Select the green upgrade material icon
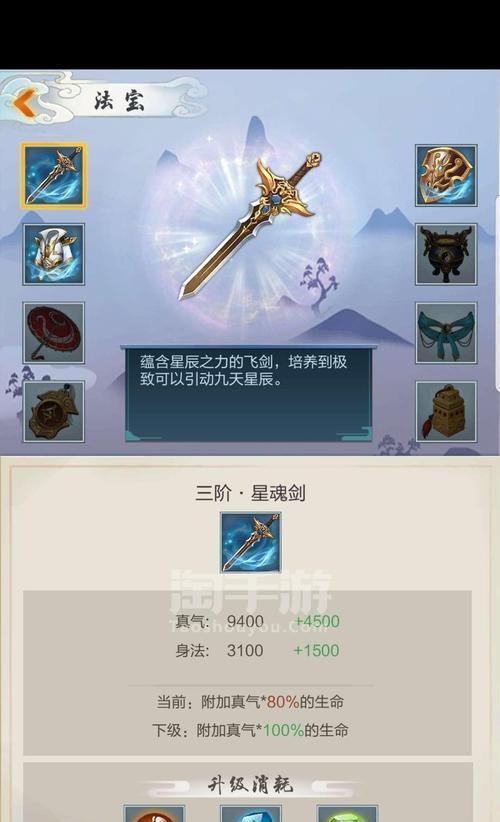Viewport: 500px width, 822px height. (x=347, y=815)
